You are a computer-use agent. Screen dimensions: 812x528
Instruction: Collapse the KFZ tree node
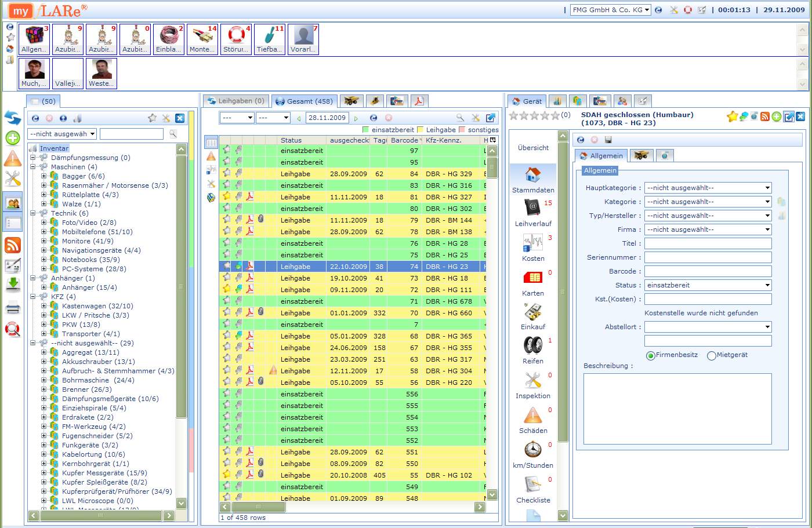click(33, 297)
